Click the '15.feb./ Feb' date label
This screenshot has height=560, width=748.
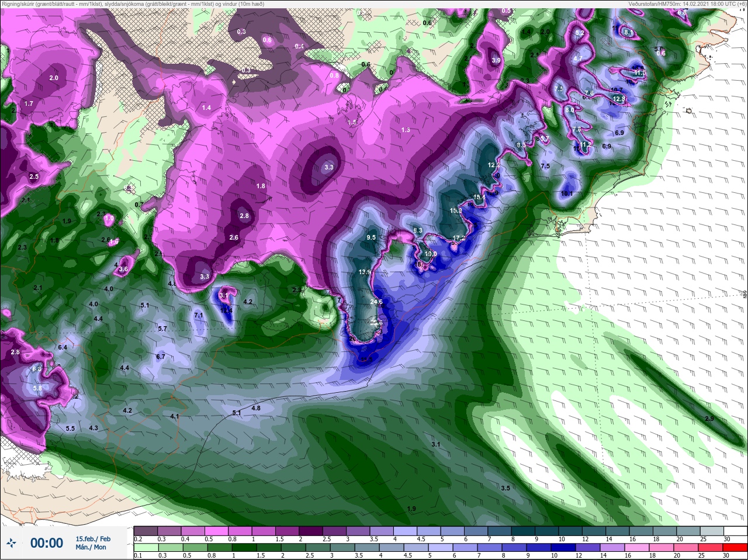93,539
